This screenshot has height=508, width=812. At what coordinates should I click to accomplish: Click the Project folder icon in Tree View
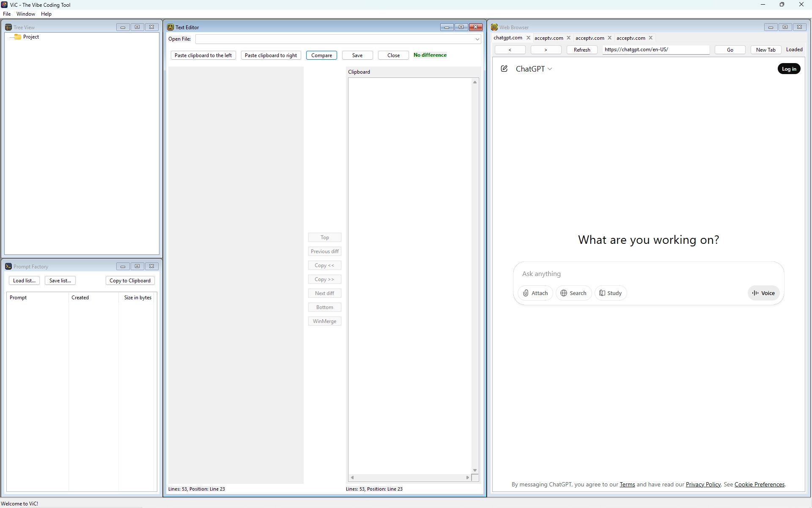pyautogui.click(x=18, y=37)
